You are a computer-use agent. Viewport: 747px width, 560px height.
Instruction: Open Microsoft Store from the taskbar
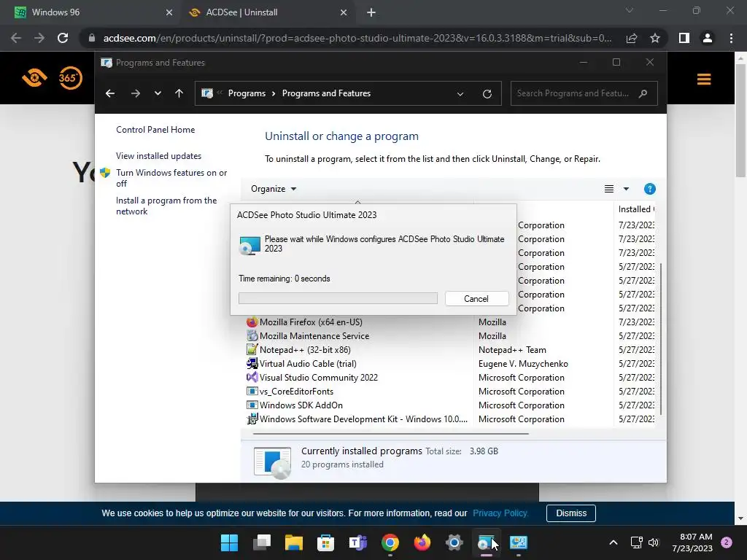coord(325,542)
